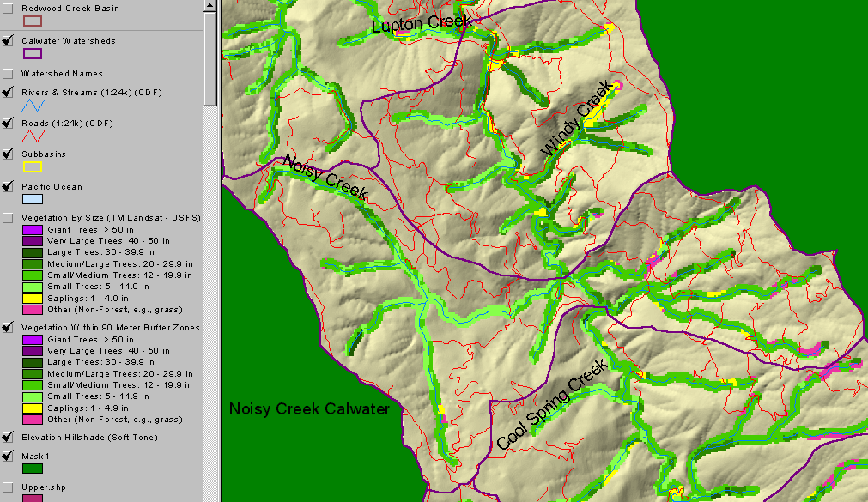Click the green Mask1 fill symbol
The height and width of the screenshot is (502, 868).
[33, 469]
